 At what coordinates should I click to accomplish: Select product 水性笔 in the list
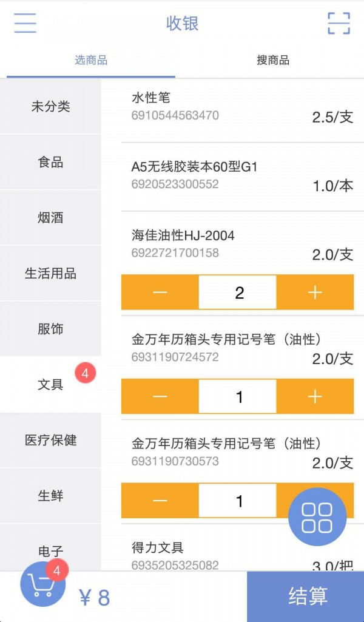(237, 107)
